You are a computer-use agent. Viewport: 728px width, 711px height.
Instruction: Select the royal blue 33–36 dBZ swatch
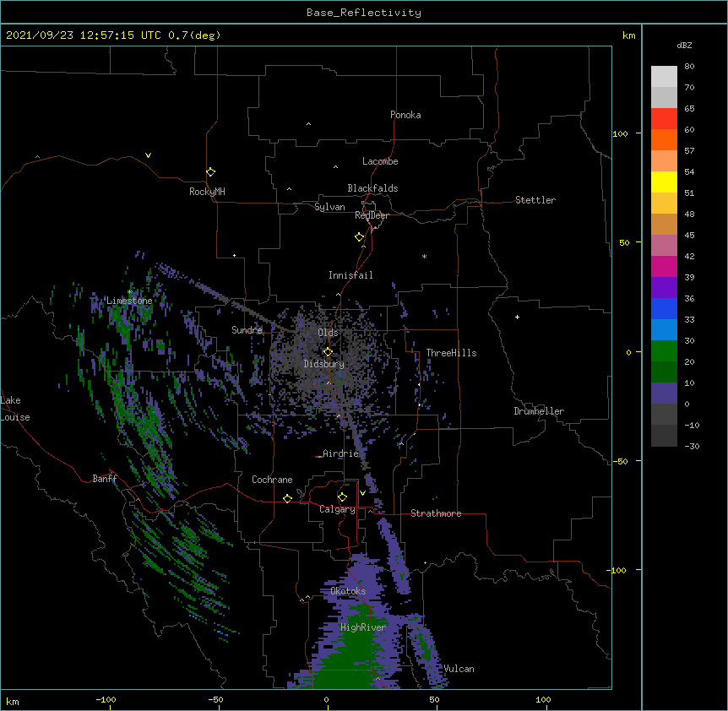tap(664, 308)
